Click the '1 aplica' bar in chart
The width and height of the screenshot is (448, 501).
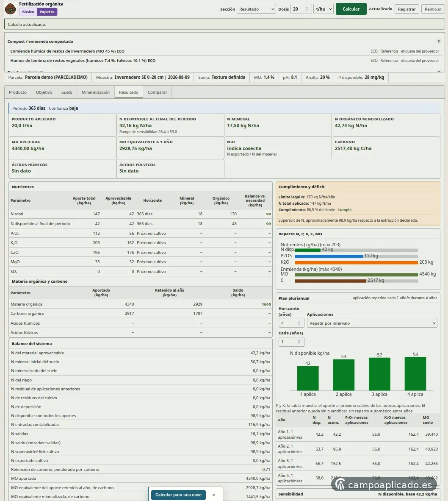[308, 379]
